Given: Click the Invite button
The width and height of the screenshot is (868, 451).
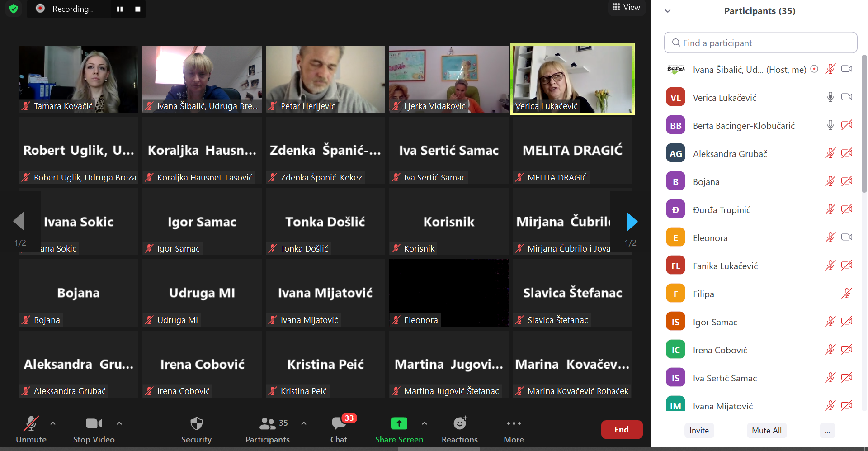Looking at the screenshot, I should pyautogui.click(x=699, y=431).
